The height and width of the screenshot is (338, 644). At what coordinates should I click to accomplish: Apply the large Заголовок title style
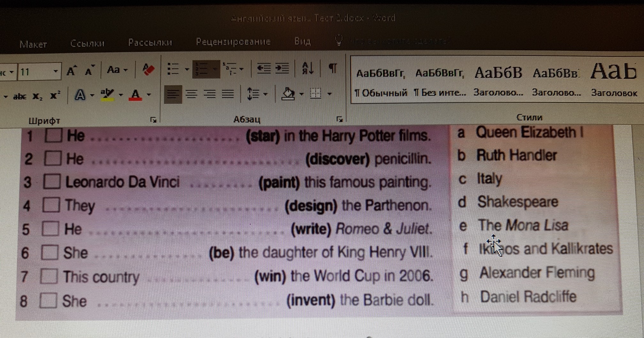(614, 80)
